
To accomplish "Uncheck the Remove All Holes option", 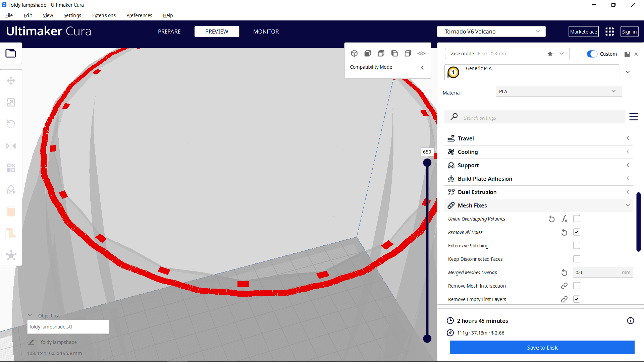I will pyautogui.click(x=577, y=232).
